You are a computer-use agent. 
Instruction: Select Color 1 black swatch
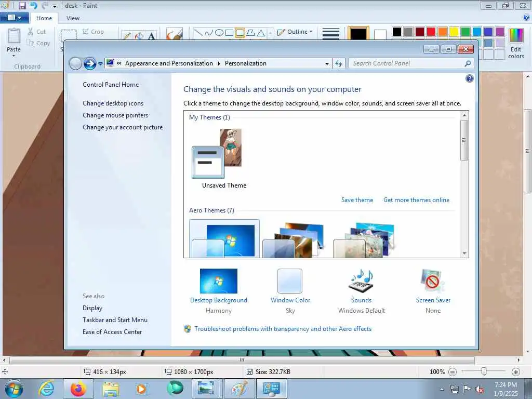pyautogui.click(x=358, y=33)
